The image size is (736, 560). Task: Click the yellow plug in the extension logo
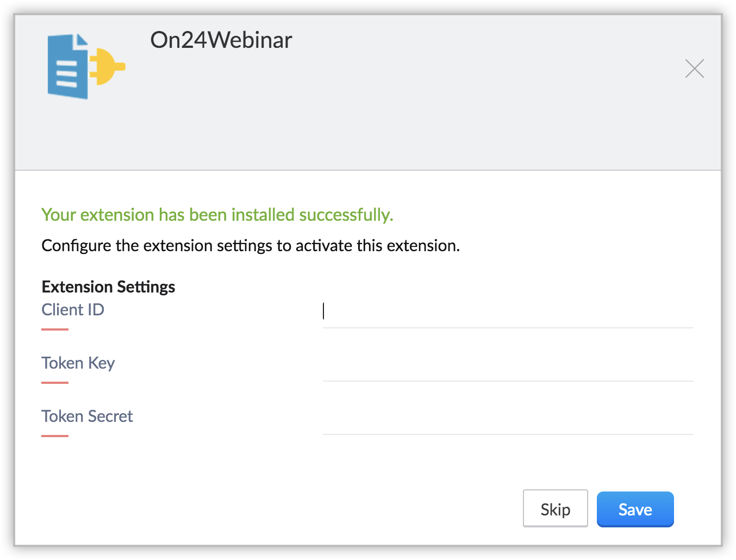tap(108, 67)
